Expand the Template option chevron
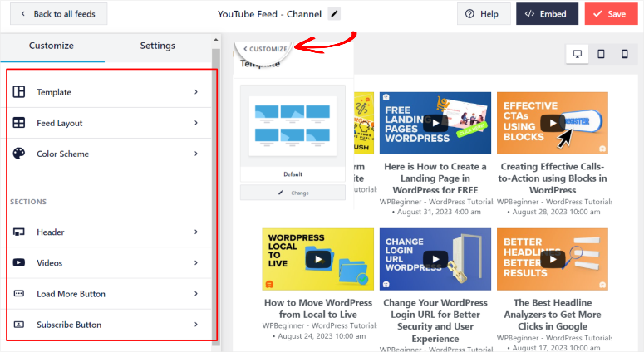This screenshot has height=352, width=644. click(x=196, y=92)
